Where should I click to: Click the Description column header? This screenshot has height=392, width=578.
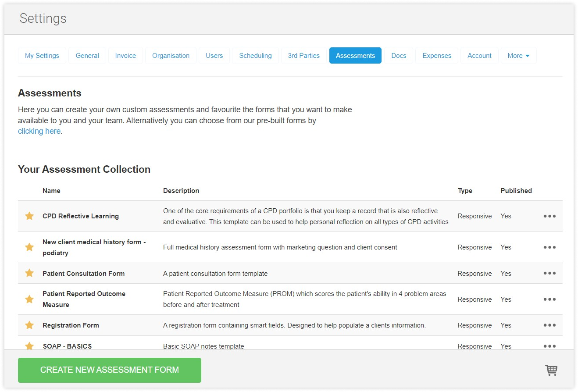point(181,191)
